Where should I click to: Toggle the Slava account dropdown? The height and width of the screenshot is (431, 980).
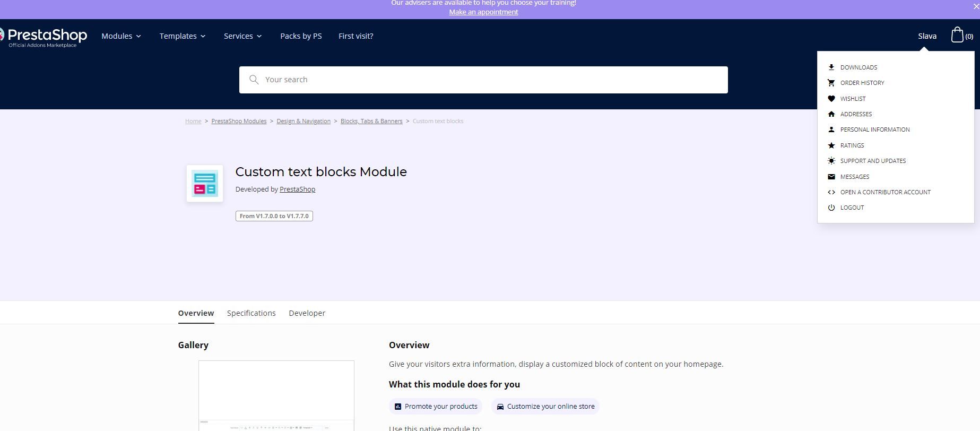(927, 36)
